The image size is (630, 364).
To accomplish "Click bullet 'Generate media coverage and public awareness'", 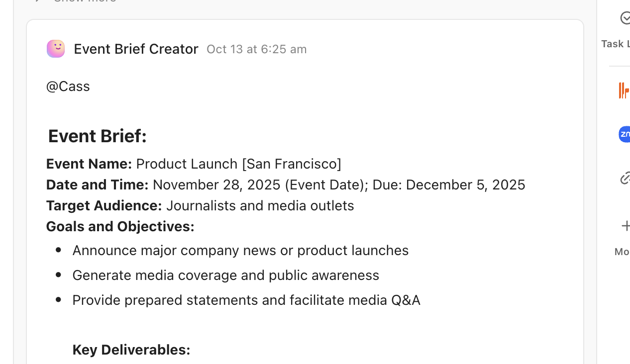I will tap(226, 275).
